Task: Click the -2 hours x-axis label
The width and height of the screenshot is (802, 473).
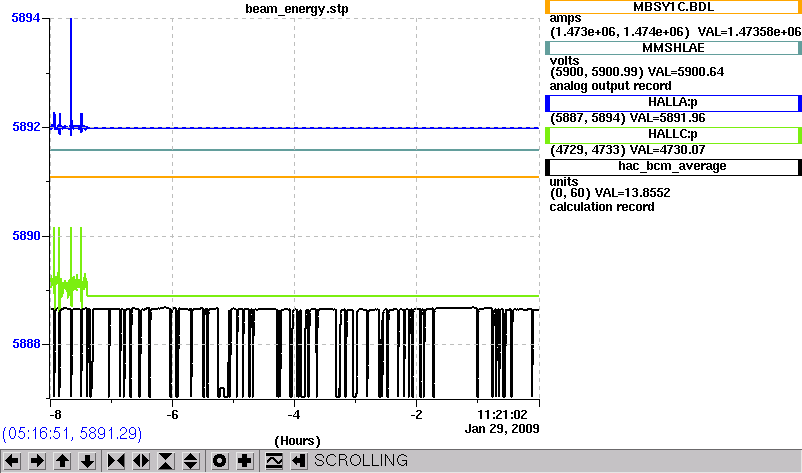Action: pyautogui.click(x=416, y=415)
